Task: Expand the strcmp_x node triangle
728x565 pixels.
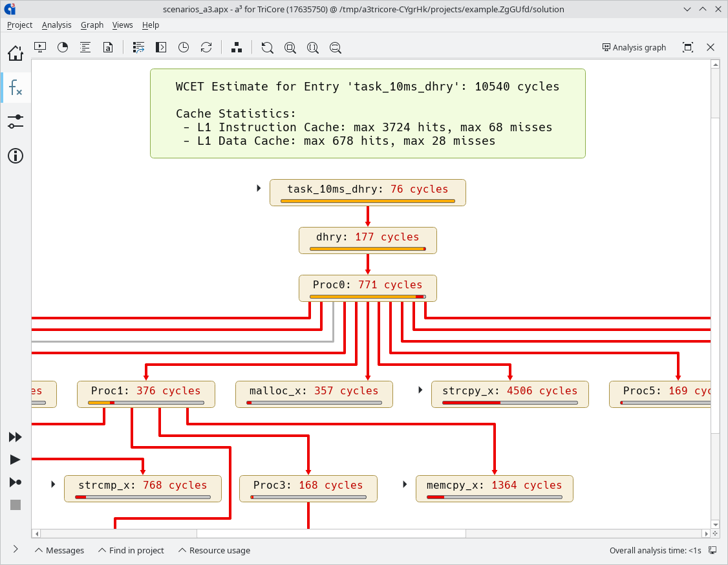Action: (53, 484)
